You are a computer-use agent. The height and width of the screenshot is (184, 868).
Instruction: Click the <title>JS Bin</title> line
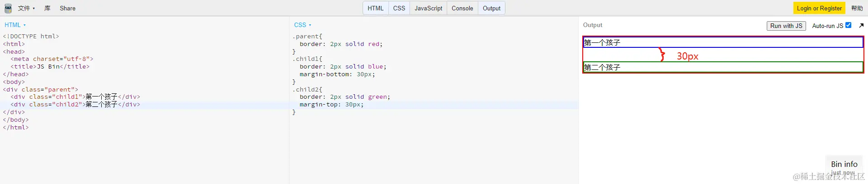point(50,67)
